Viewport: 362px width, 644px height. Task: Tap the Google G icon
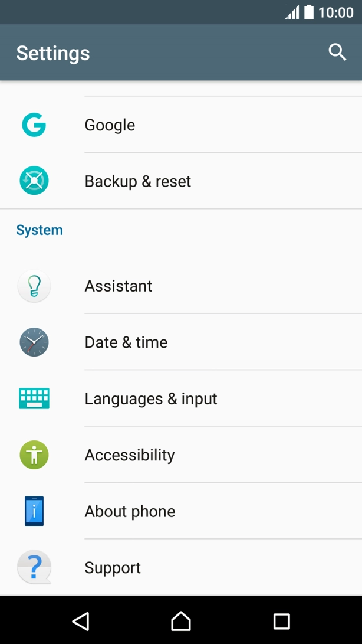pyautogui.click(x=34, y=125)
